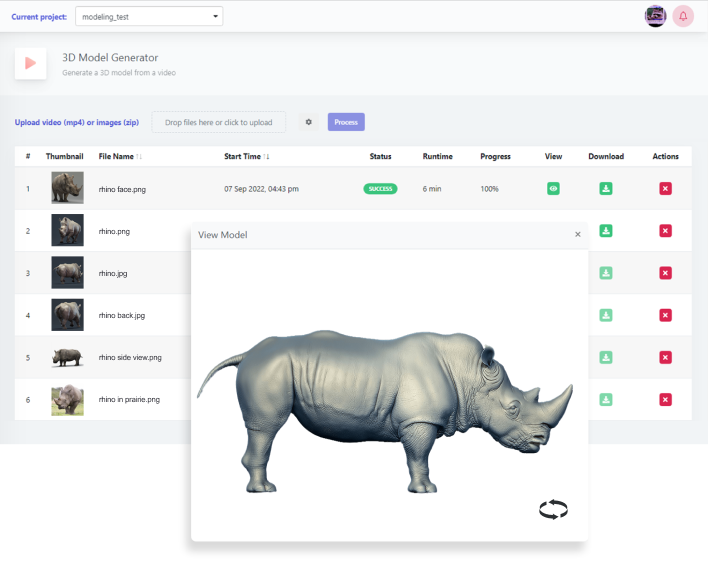The image size is (708, 579).
Task: Delete the rhino back.jpg row
Action: tap(666, 315)
